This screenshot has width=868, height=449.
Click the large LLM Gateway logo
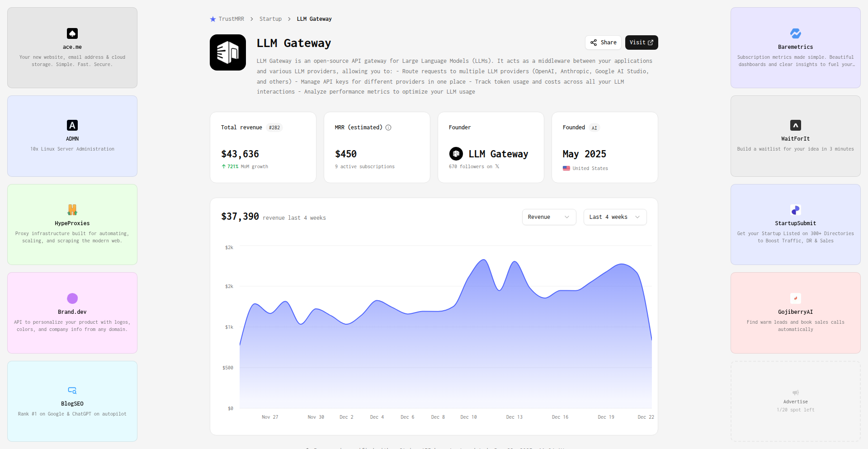click(228, 52)
